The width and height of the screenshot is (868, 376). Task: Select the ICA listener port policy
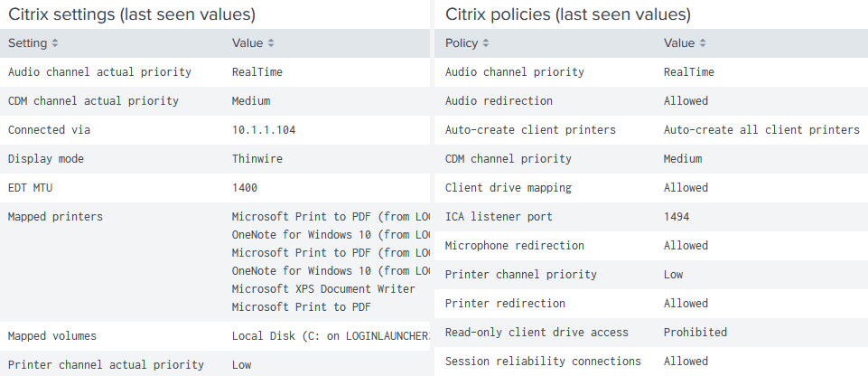(499, 217)
